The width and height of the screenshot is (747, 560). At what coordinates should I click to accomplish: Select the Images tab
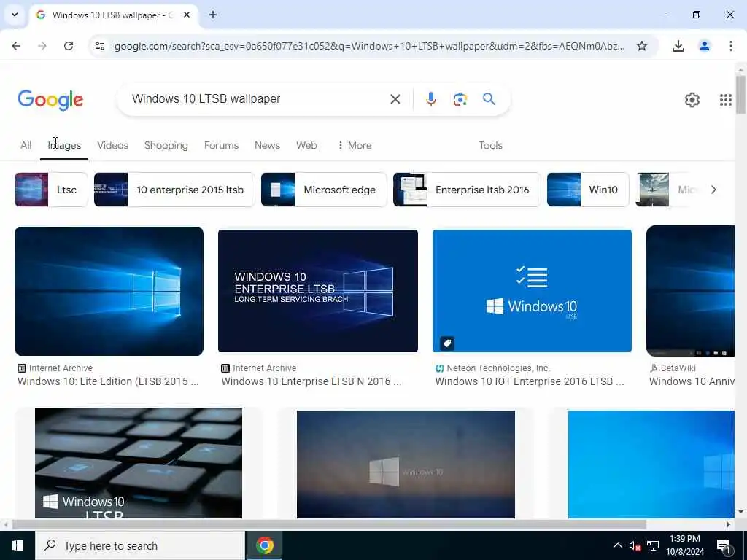click(x=64, y=145)
